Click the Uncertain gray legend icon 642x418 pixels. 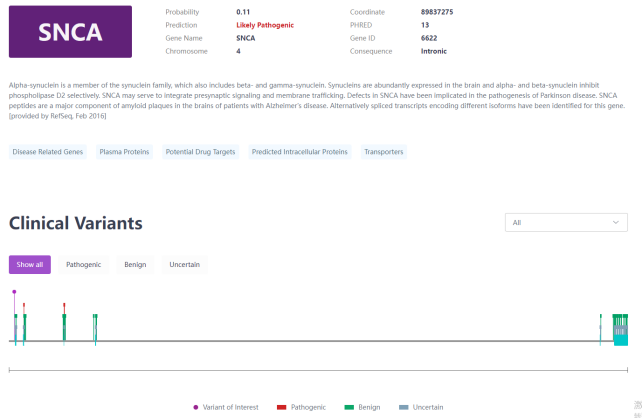[404, 407]
